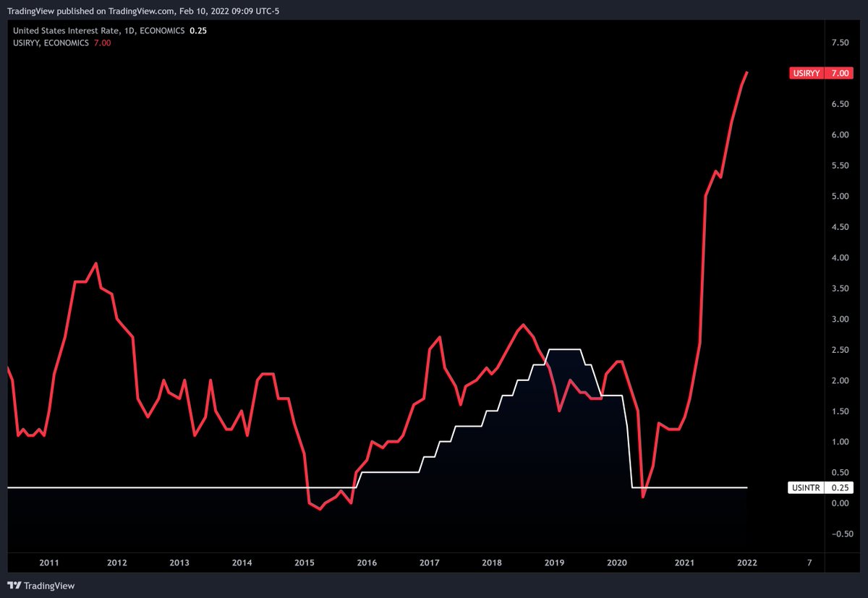Click the 2011 label on the time axis
Screen dimensions: 868x598
[x=49, y=563]
